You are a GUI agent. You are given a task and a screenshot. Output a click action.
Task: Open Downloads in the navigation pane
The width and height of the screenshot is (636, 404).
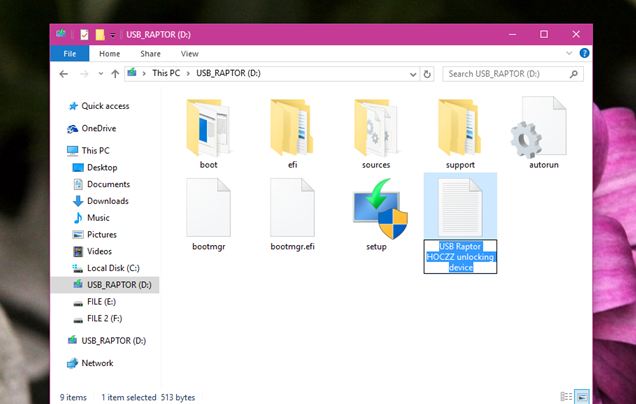(x=101, y=201)
